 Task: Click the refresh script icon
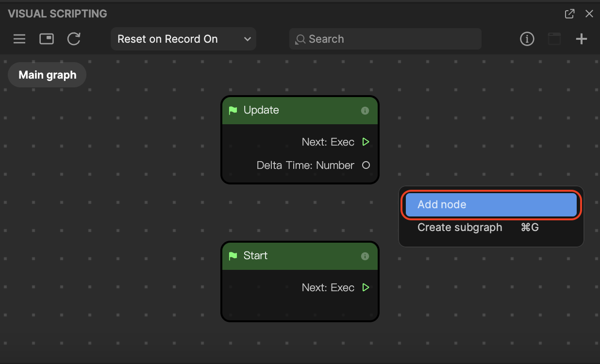click(74, 39)
